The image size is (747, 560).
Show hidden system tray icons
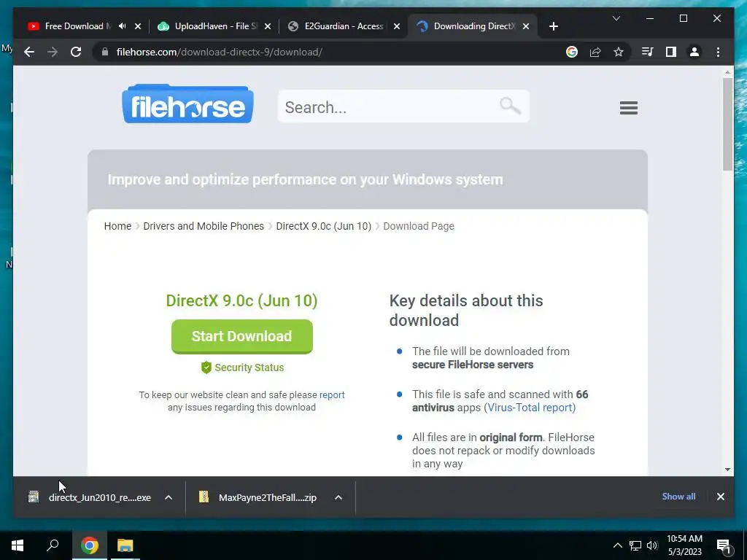[x=617, y=545]
